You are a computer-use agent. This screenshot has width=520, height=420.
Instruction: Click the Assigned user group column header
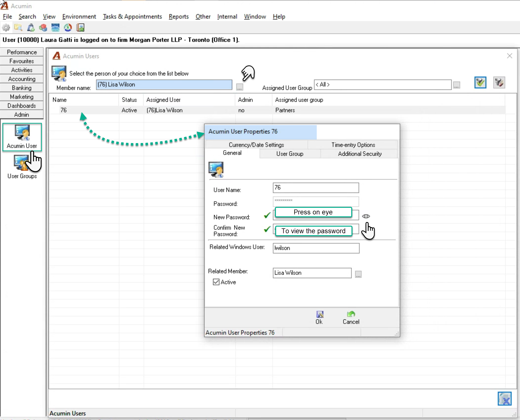point(388,100)
